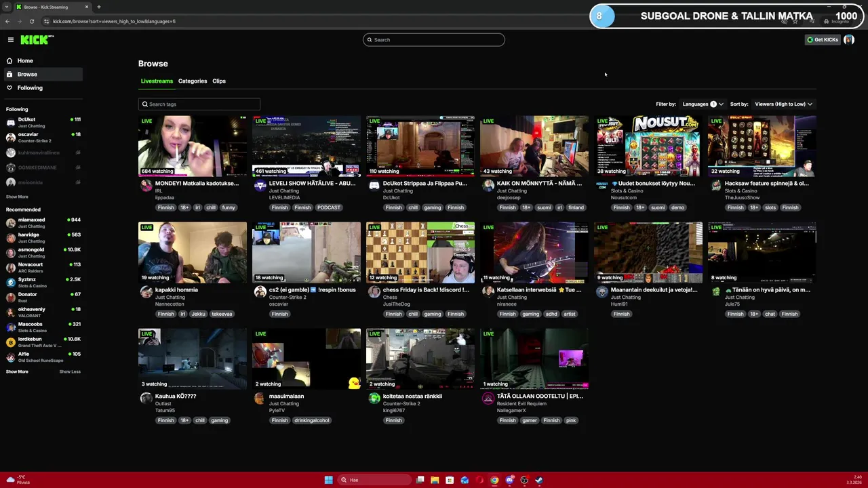Open Steam from taskbar
This screenshot has height=488, width=868.
click(x=539, y=480)
